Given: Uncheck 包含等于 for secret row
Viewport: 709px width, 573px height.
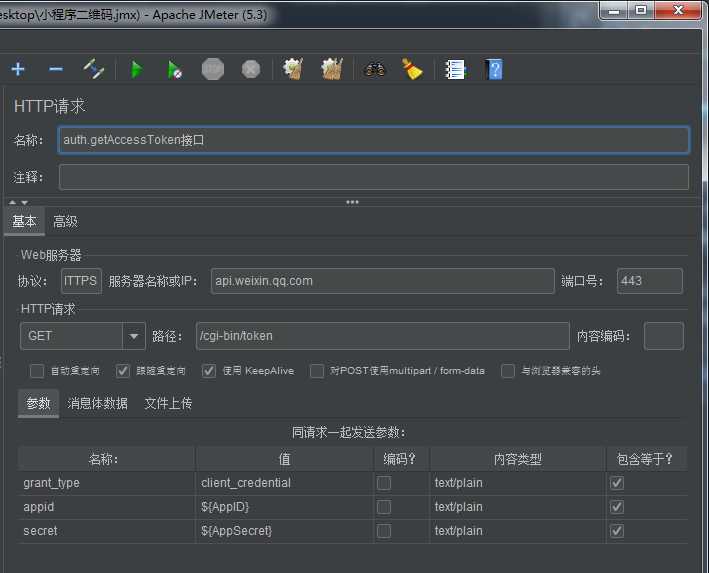Looking at the screenshot, I should [617, 531].
